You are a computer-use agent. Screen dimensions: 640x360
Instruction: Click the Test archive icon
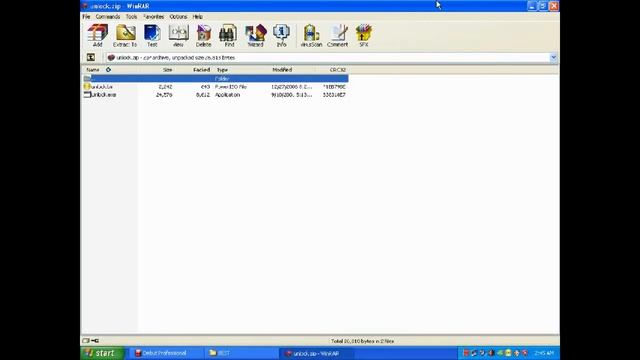[x=152, y=36]
